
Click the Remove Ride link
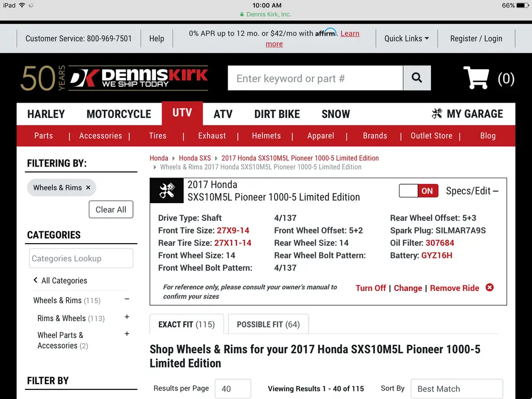(455, 288)
